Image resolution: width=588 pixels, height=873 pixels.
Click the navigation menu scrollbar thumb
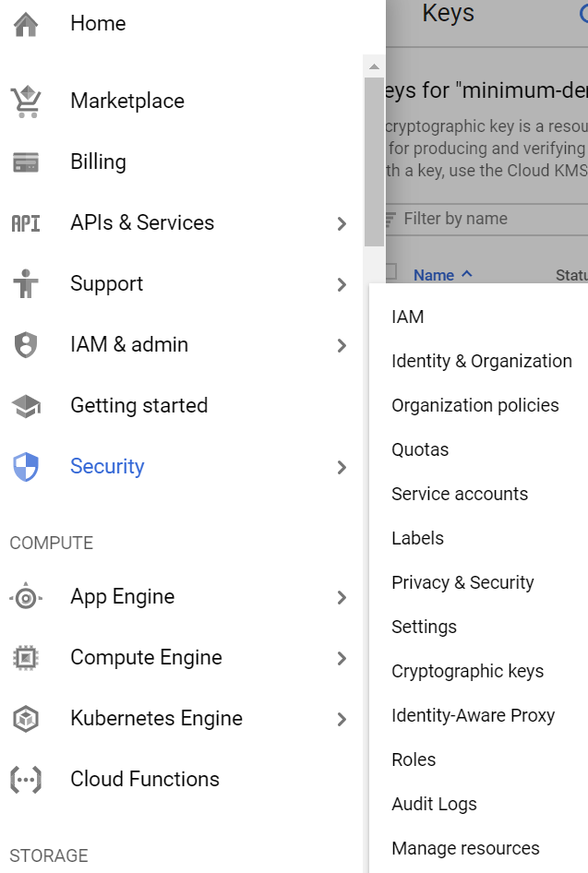click(374, 162)
